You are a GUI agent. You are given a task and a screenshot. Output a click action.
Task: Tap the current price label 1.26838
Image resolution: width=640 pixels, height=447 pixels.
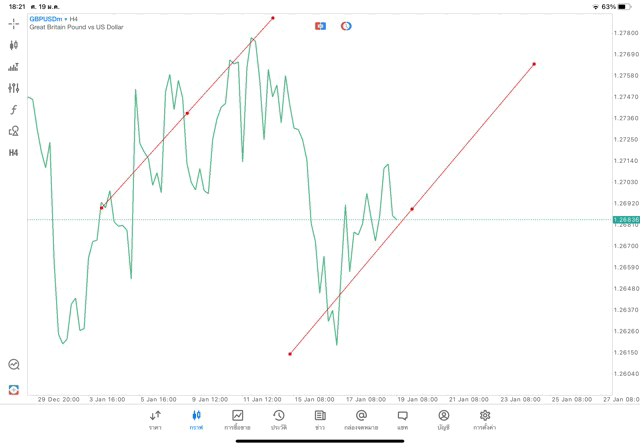(627, 219)
